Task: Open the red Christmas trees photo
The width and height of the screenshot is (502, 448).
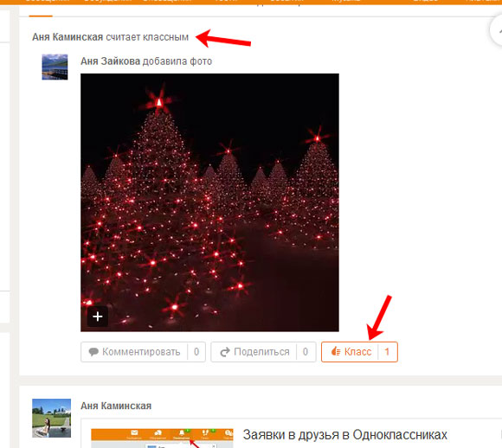Action: (x=209, y=202)
